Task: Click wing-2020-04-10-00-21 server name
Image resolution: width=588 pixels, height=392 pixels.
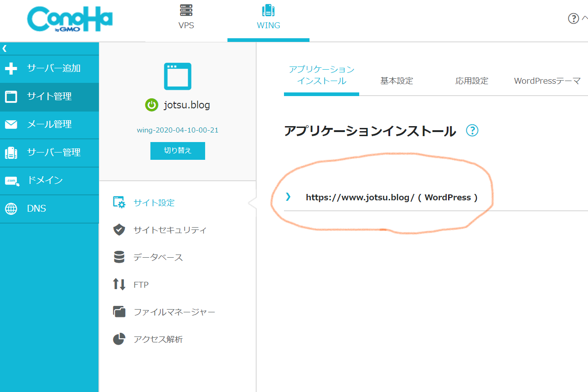Action: [177, 130]
